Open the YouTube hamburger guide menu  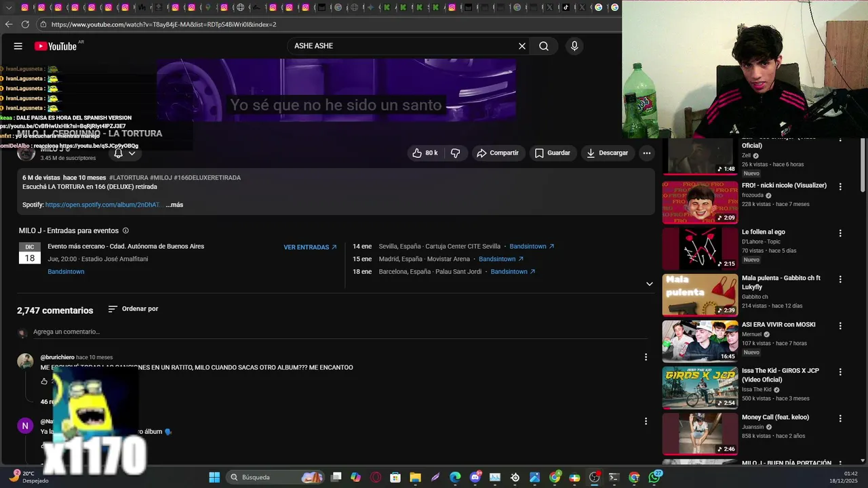[x=18, y=46]
